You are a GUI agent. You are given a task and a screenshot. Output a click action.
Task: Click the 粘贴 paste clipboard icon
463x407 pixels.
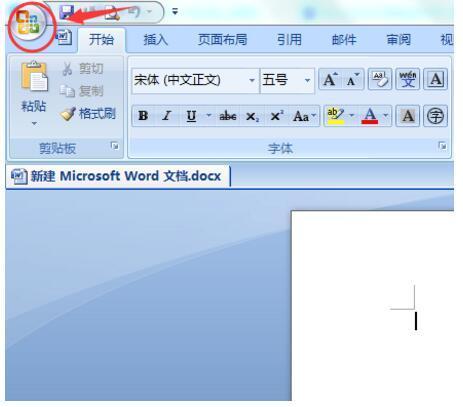pyautogui.click(x=34, y=77)
